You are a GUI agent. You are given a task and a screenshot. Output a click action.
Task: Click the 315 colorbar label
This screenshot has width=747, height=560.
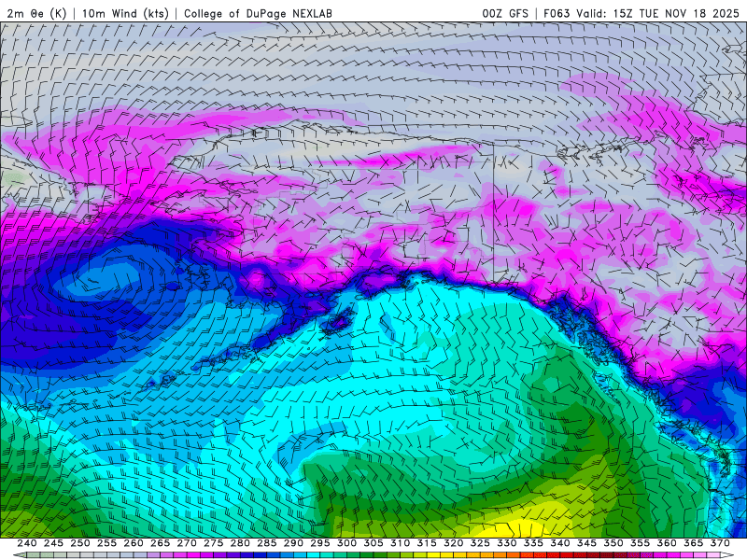(427, 543)
